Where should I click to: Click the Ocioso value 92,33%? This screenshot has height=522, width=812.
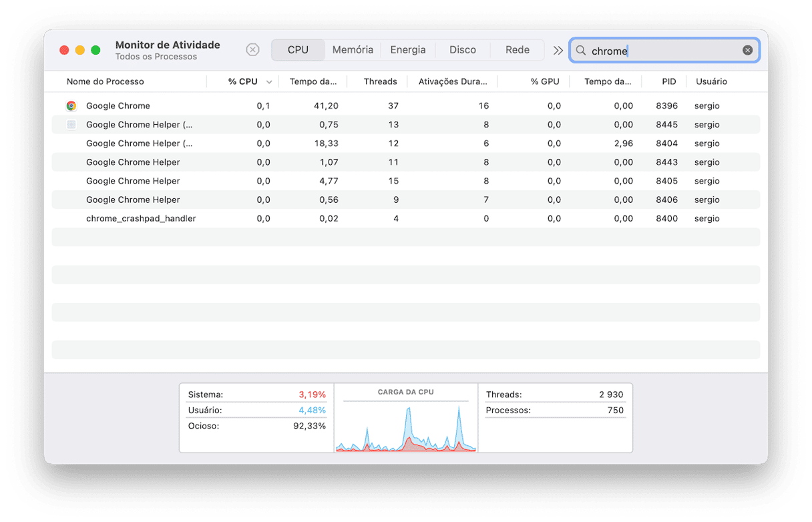(310, 426)
